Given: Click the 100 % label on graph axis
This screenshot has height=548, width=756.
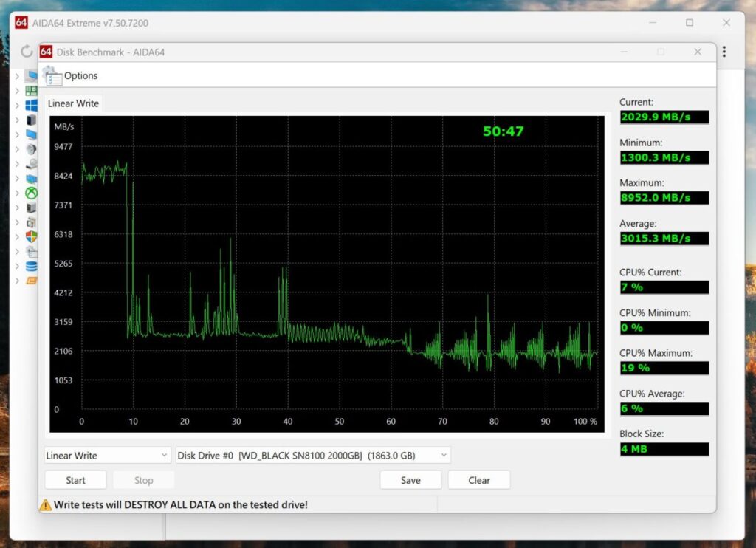Looking at the screenshot, I should [x=585, y=421].
